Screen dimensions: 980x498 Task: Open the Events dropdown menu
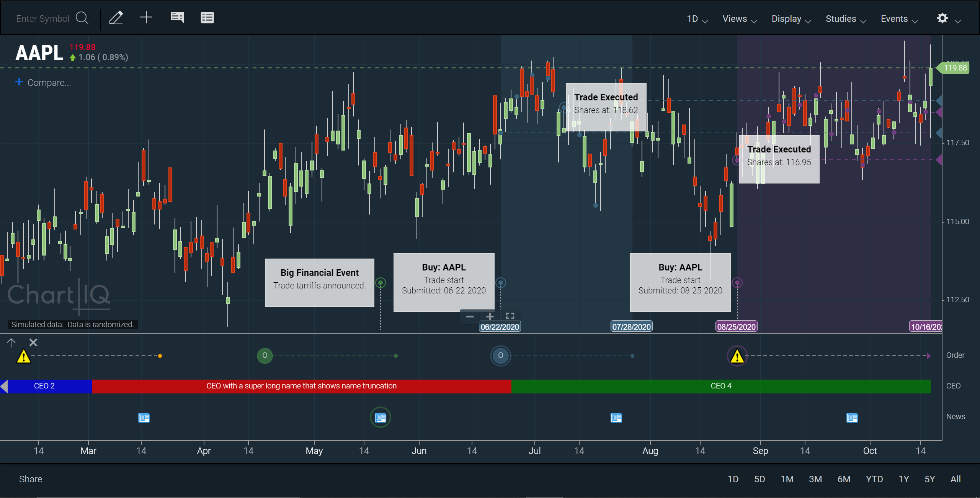(x=899, y=19)
